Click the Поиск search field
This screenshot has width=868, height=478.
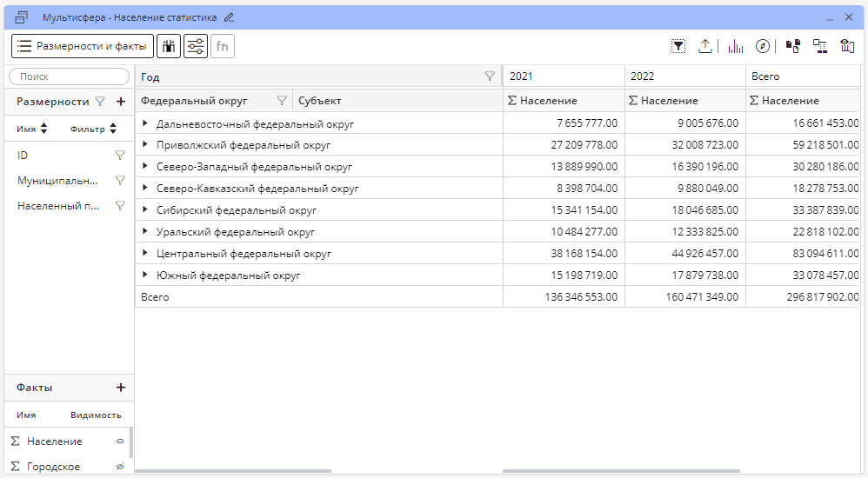[x=69, y=76]
